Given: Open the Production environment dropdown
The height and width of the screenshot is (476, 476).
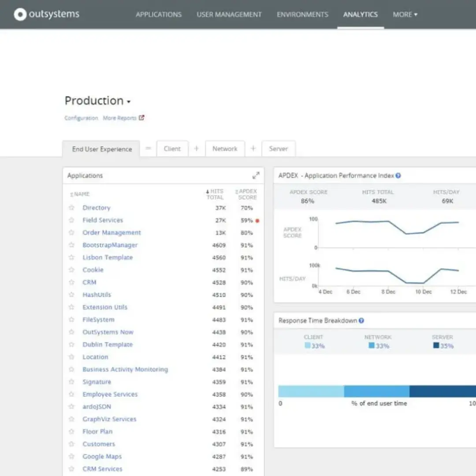Looking at the screenshot, I should [129, 102].
